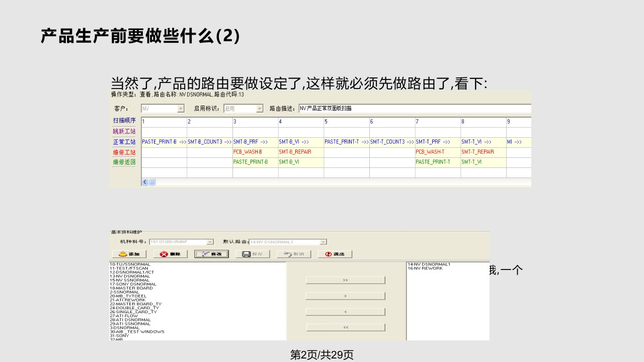
Task: Move all routes right with >> button
Action: pos(345,280)
